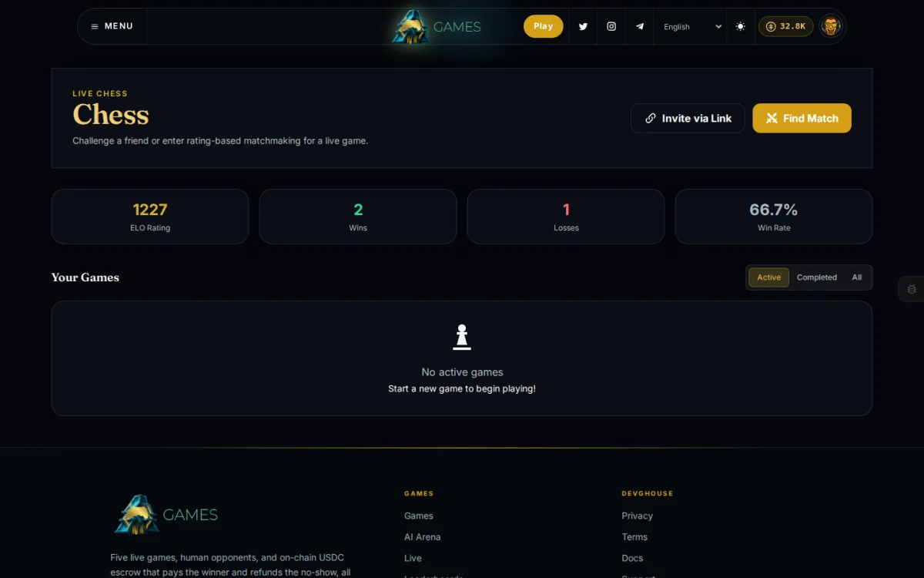Open the footer Terms link
The height and width of the screenshot is (578, 924).
[634, 537]
